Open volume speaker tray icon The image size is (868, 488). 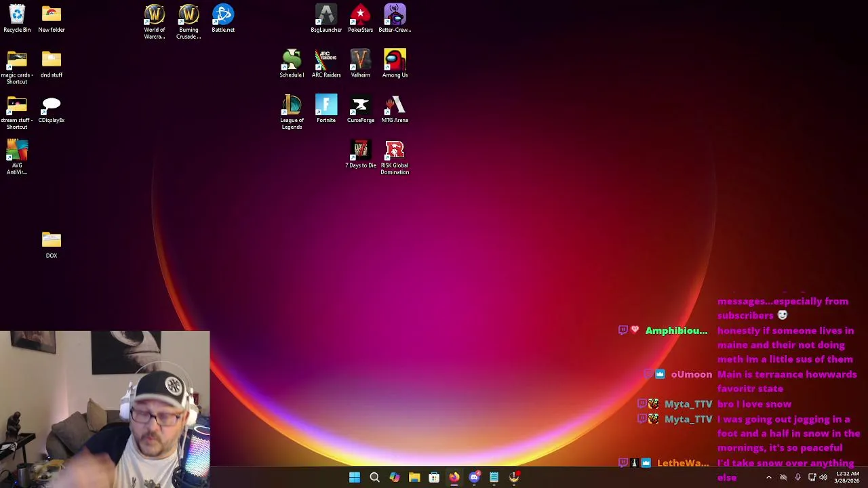click(x=823, y=478)
